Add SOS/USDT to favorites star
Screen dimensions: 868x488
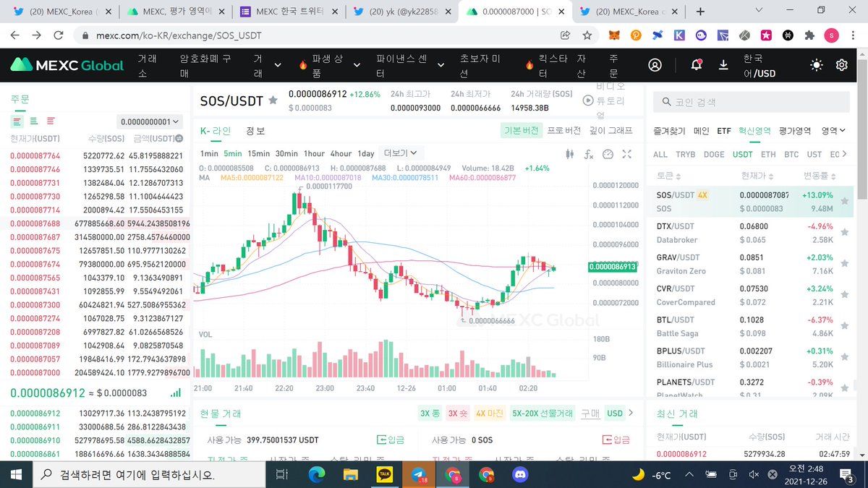[x=273, y=100]
